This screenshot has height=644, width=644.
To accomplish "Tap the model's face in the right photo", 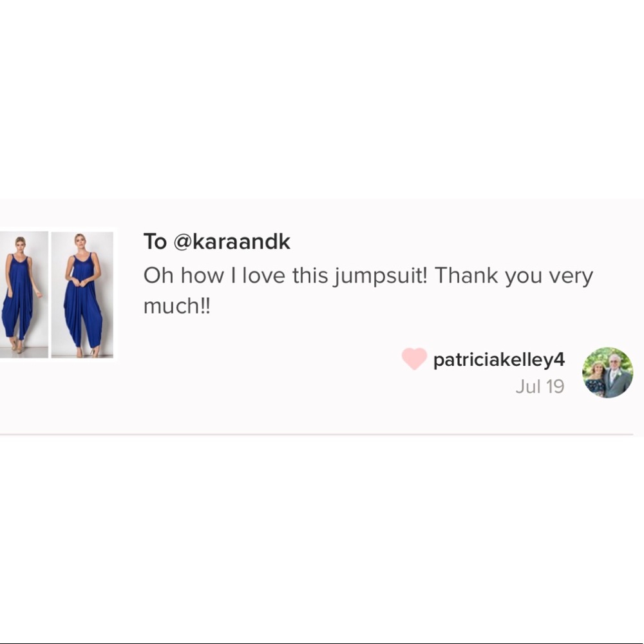I will 80,240.
